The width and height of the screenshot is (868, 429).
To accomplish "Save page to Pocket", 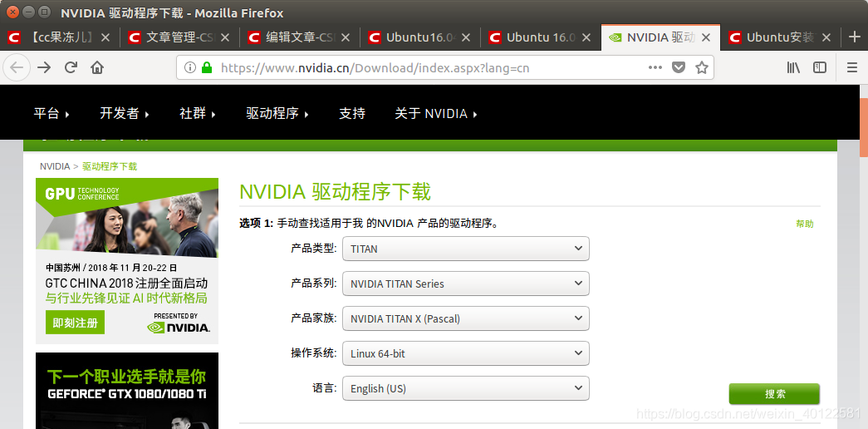I will 678,67.
